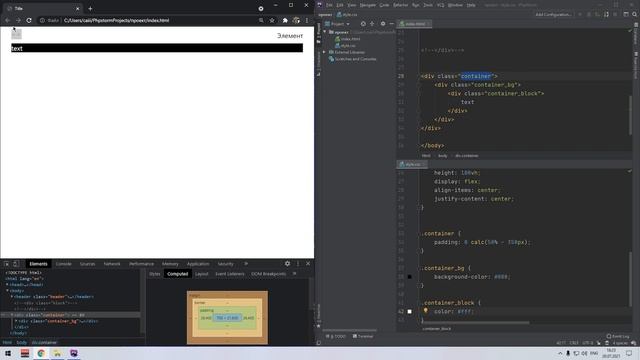This screenshot has width=640, height=360.
Task: Open a new Chrome tab
Action: pyautogui.click(x=90, y=8)
